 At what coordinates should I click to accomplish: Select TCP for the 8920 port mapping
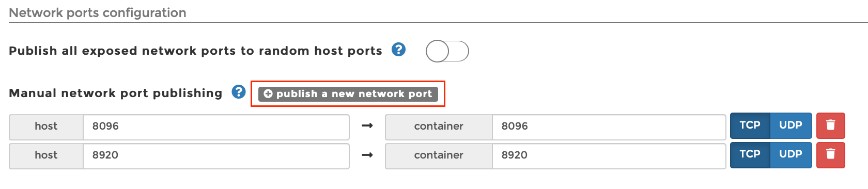[750, 154]
